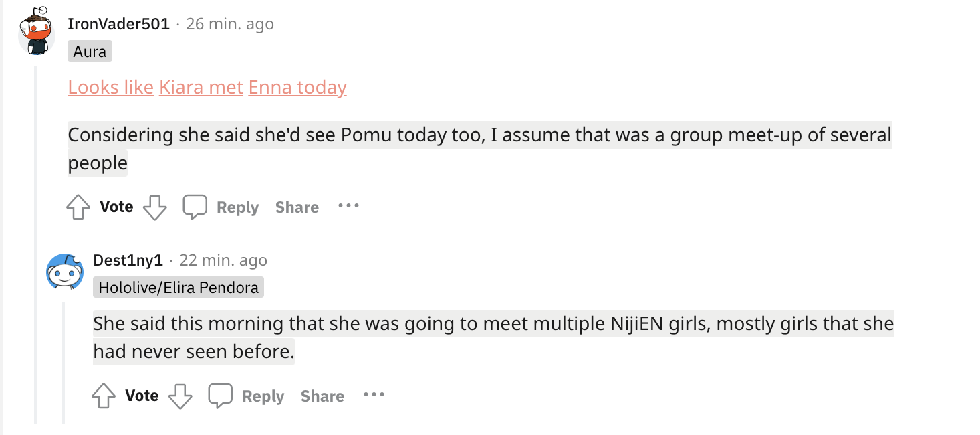The image size is (980, 435).
Task: Visit IronVader501's user profile
Action: point(119,24)
